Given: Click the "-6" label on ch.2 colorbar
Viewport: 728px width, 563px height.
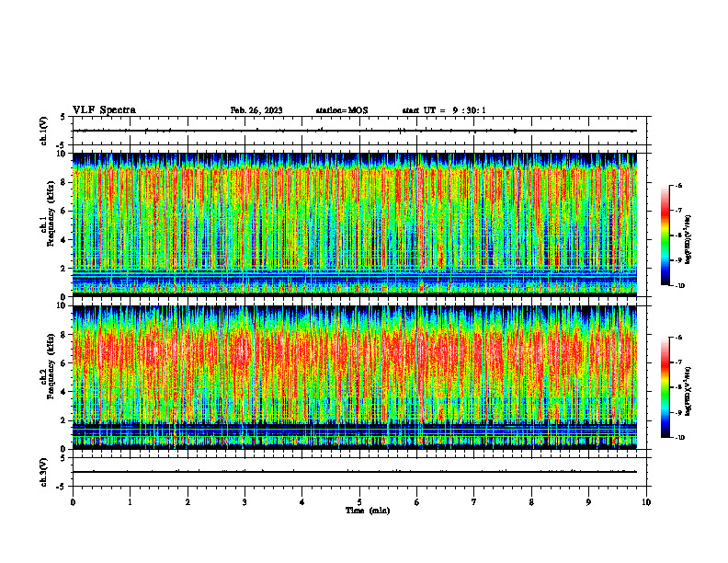Looking at the screenshot, I should (x=678, y=338).
